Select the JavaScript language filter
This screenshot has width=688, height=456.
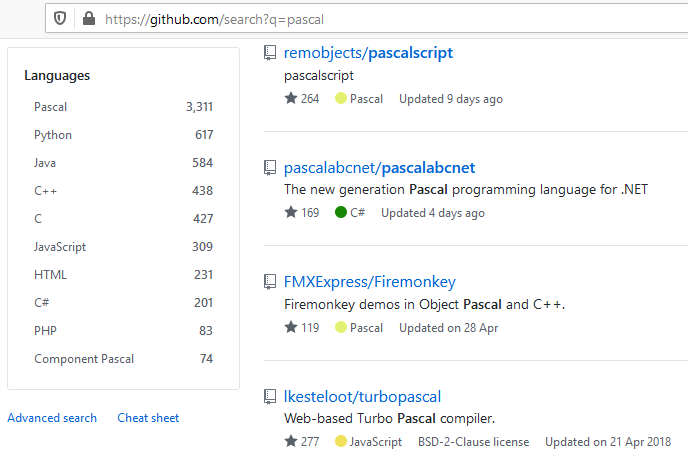click(x=60, y=247)
